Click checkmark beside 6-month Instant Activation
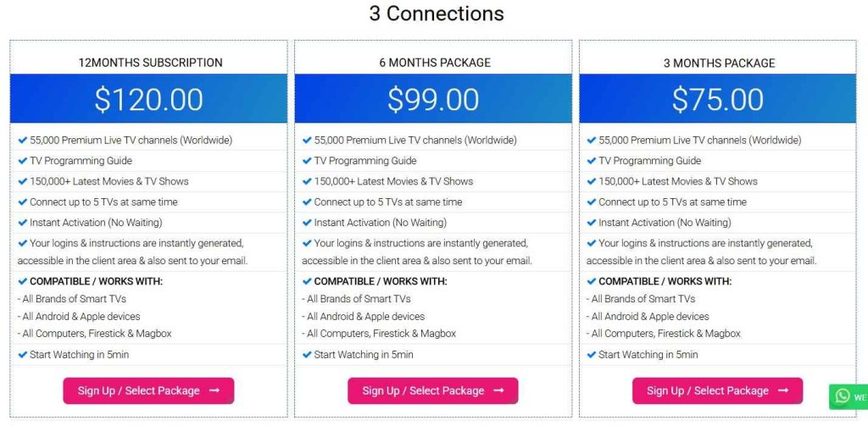 tap(307, 223)
